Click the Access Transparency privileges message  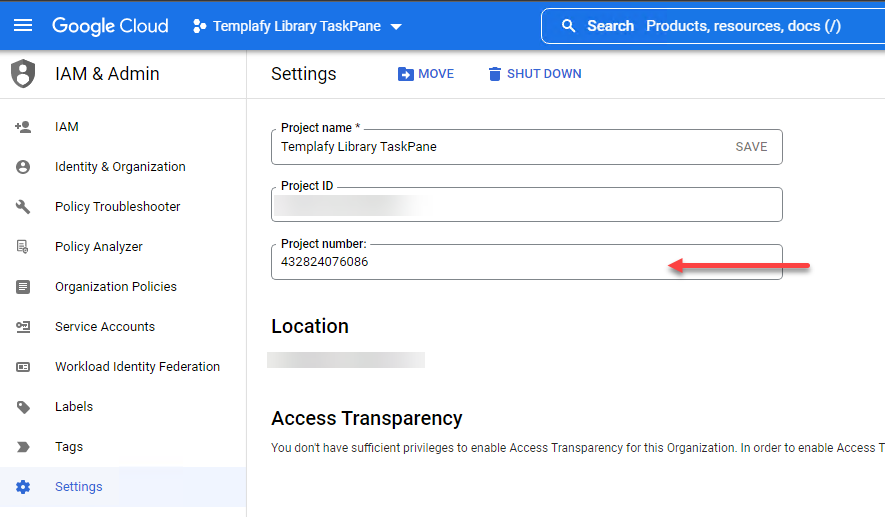577,448
